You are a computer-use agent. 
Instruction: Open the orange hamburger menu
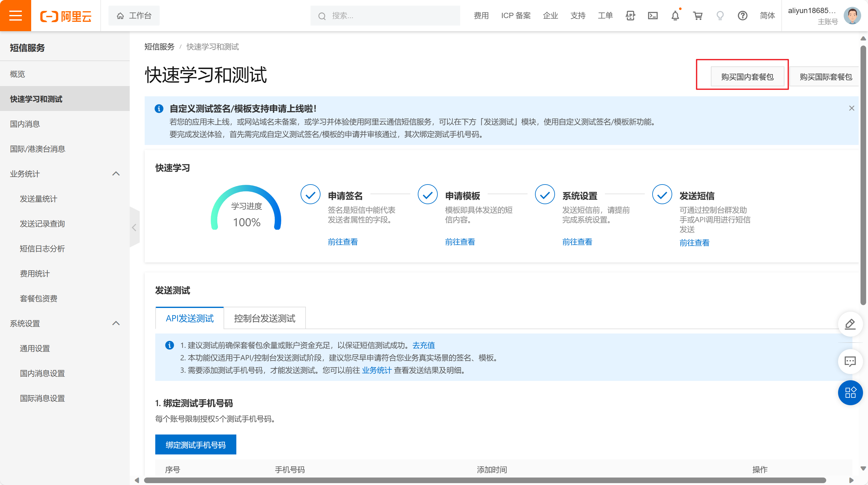[16, 16]
